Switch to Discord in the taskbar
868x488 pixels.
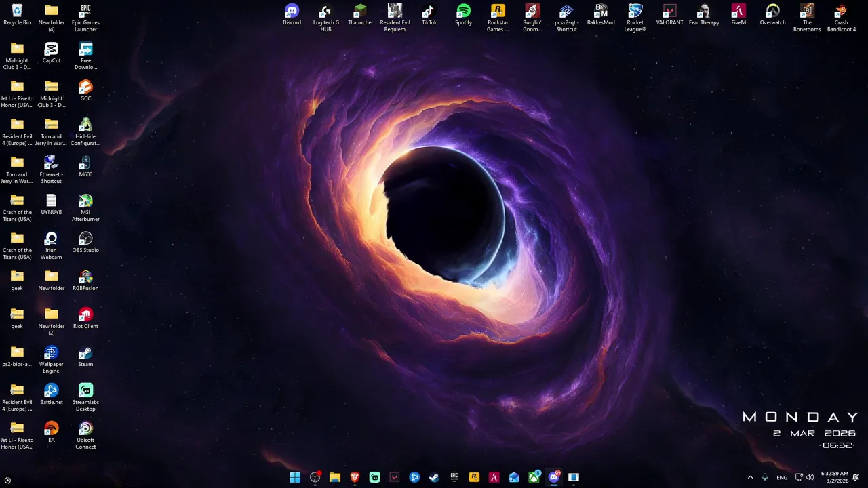[553, 477]
